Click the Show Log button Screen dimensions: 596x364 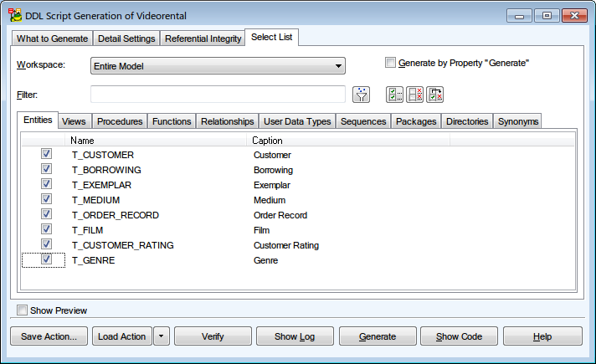(295, 336)
